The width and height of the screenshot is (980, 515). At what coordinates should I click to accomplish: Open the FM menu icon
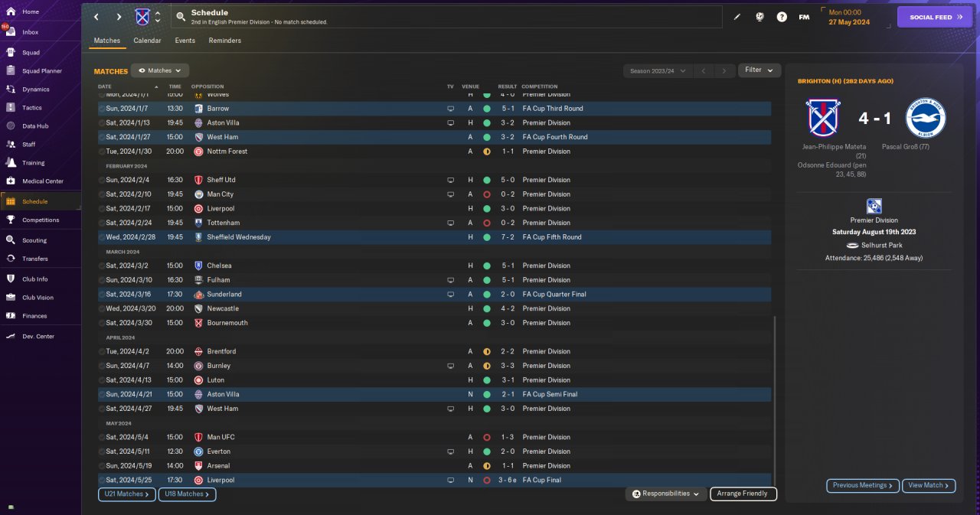[x=804, y=17]
